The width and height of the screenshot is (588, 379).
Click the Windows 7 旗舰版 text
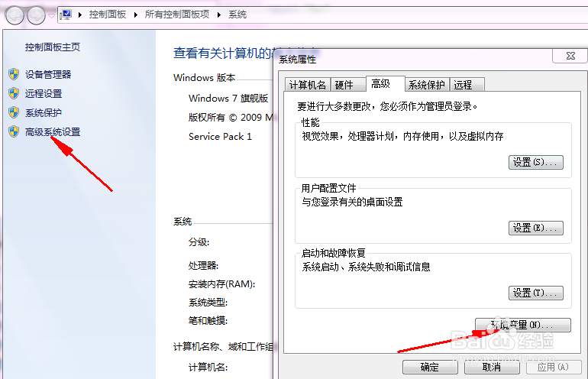coord(228,99)
